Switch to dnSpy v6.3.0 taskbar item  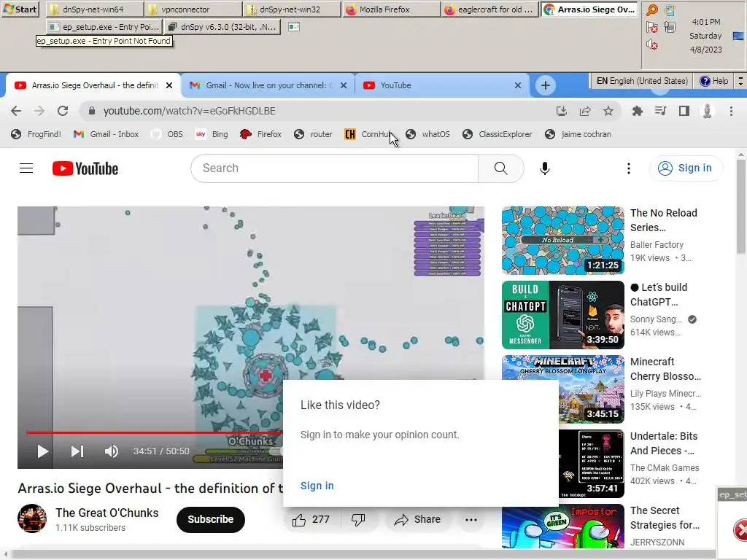(x=222, y=27)
